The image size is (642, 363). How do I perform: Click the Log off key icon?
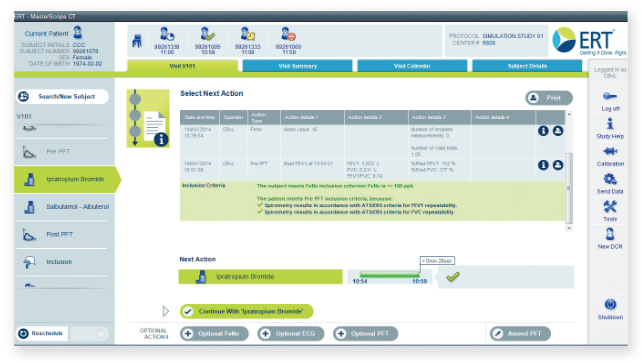point(610,96)
